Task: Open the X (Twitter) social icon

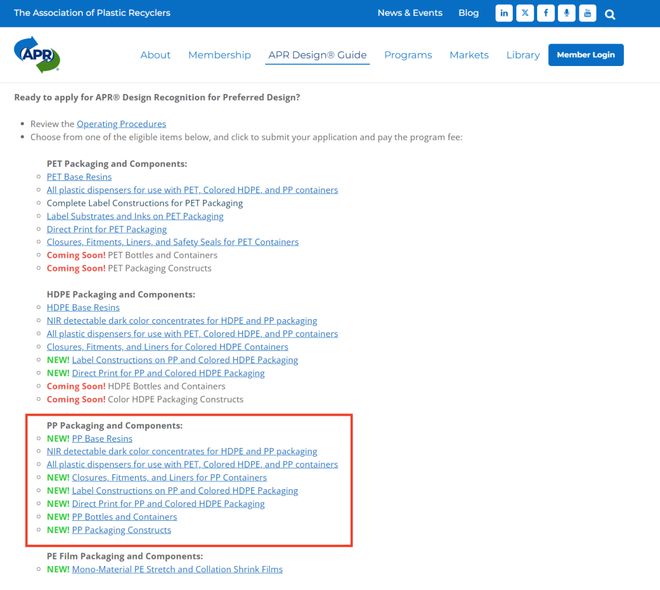Action: pos(525,13)
